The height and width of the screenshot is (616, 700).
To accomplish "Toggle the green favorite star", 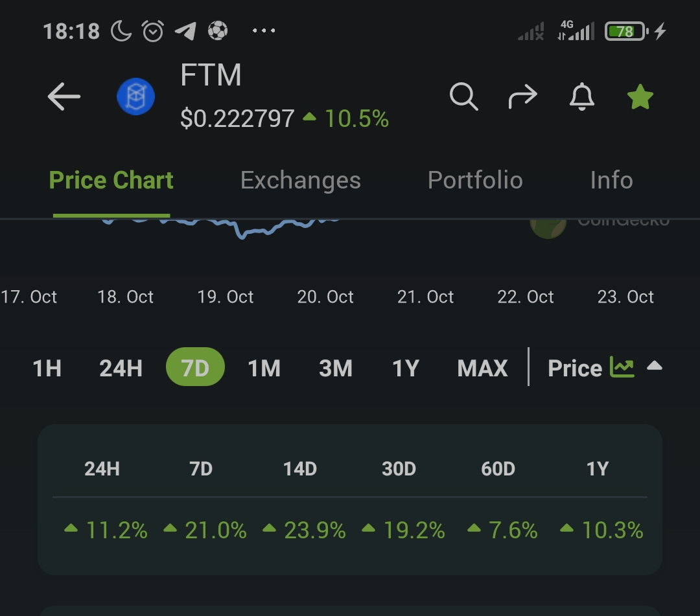I will tap(640, 97).
